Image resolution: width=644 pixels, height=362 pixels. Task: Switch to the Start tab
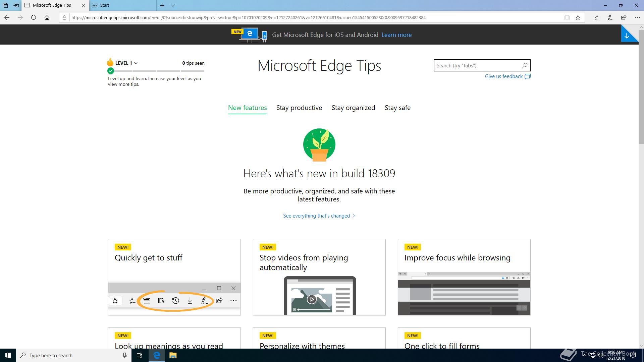[x=123, y=5]
